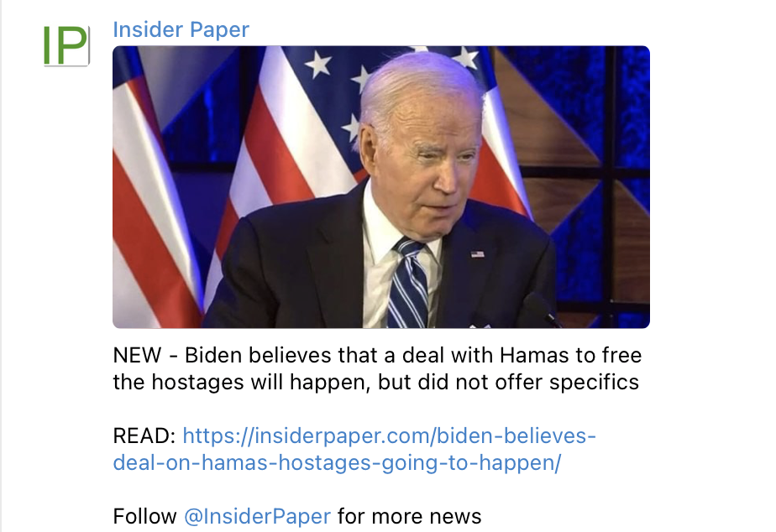The image size is (776, 532).
Task: Click the word 'Follow' in the message
Action: coord(144,517)
